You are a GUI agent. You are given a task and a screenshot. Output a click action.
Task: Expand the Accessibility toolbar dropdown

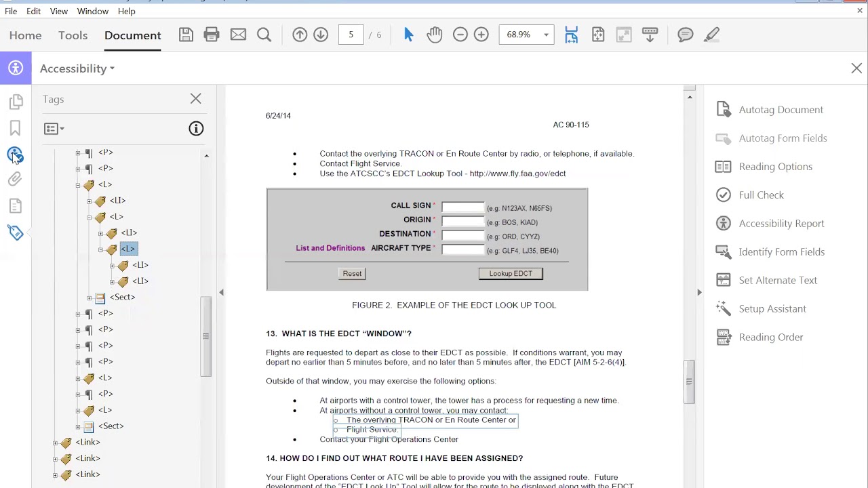[77, 68]
